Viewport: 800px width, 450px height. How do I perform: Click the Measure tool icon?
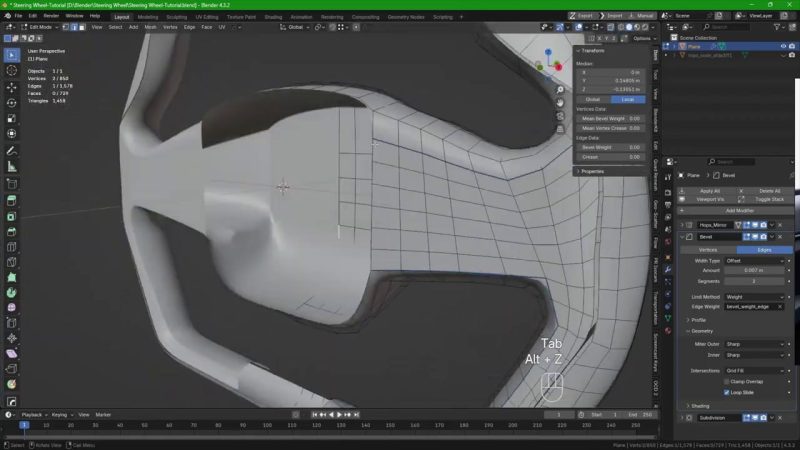[11, 167]
